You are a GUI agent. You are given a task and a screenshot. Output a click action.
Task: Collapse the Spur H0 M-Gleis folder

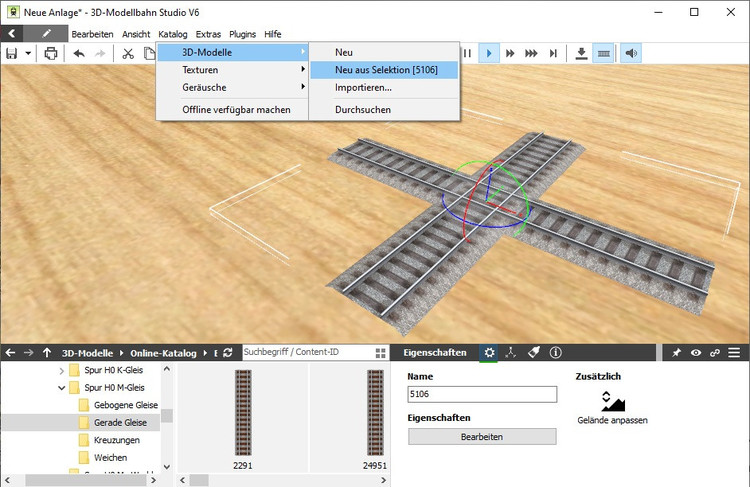pos(62,387)
